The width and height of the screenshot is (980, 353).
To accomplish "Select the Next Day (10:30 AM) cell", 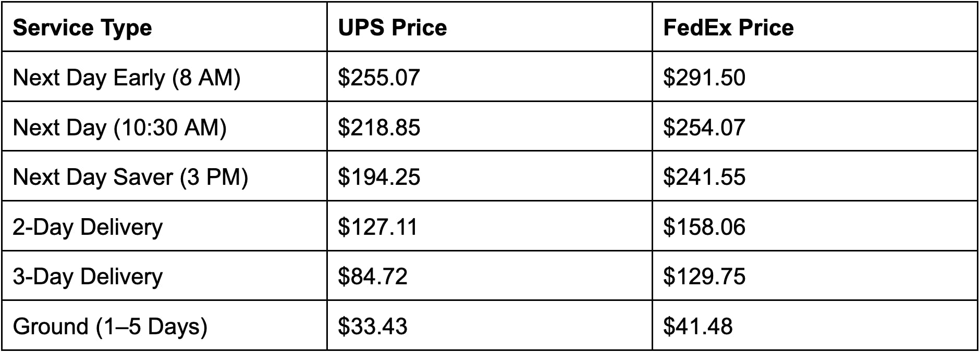I will [x=164, y=127].
